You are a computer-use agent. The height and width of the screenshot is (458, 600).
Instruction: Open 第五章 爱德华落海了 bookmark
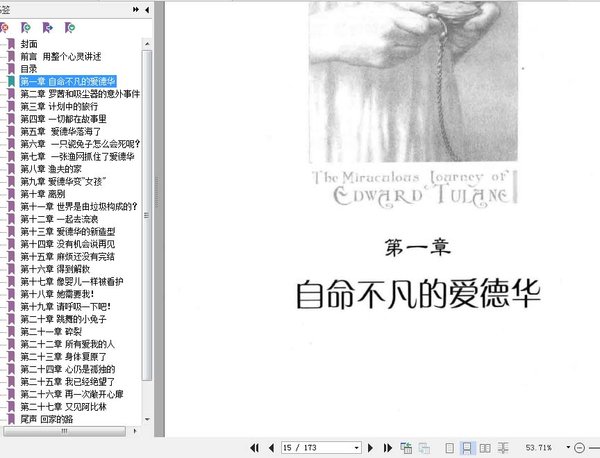pos(60,132)
